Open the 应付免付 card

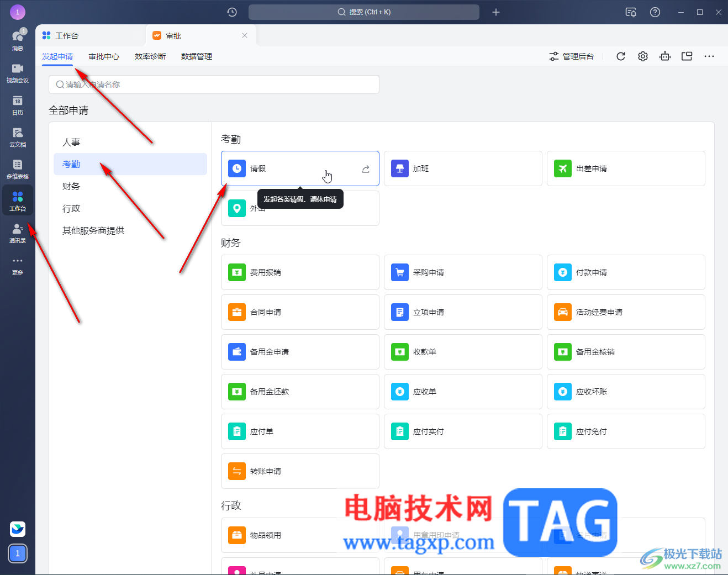(x=626, y=431)
